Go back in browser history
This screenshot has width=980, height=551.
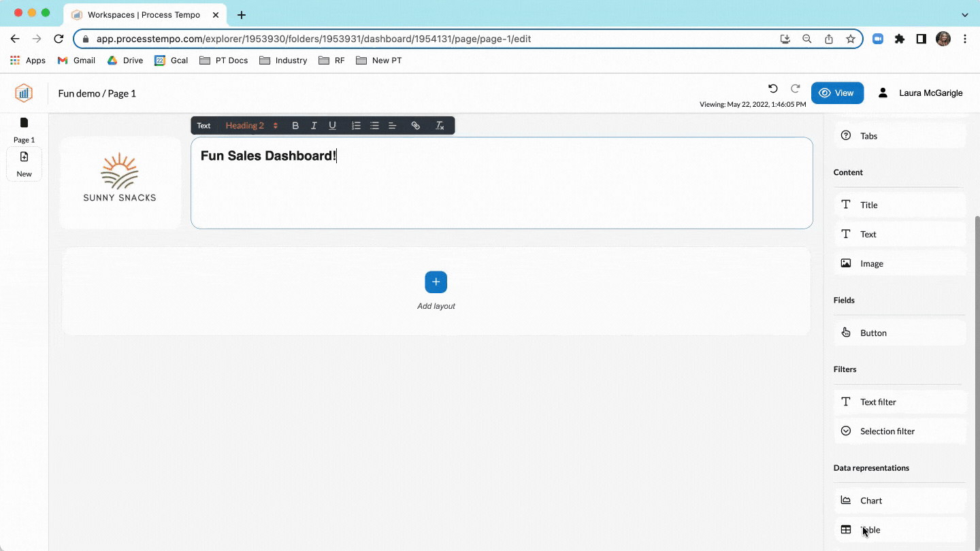pos(15,39)
